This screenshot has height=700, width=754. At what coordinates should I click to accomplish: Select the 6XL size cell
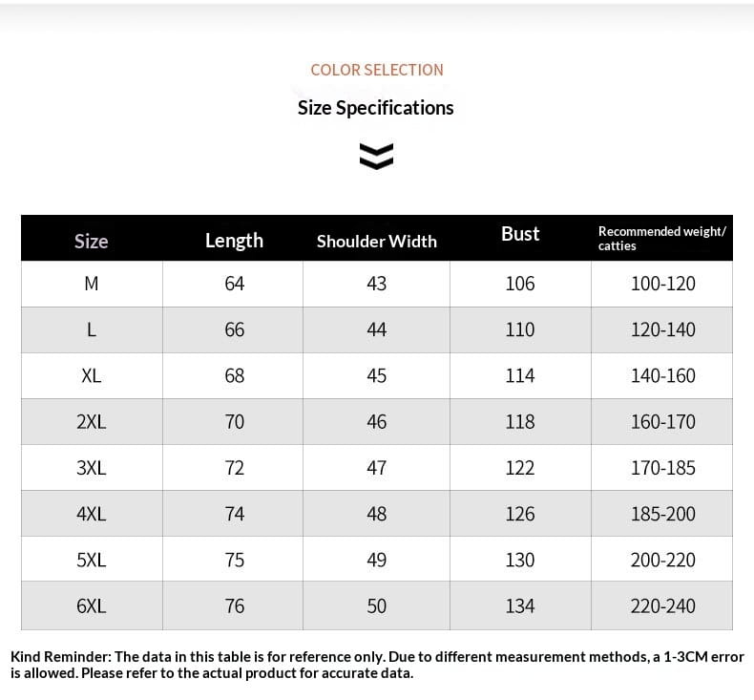[92, 605]
